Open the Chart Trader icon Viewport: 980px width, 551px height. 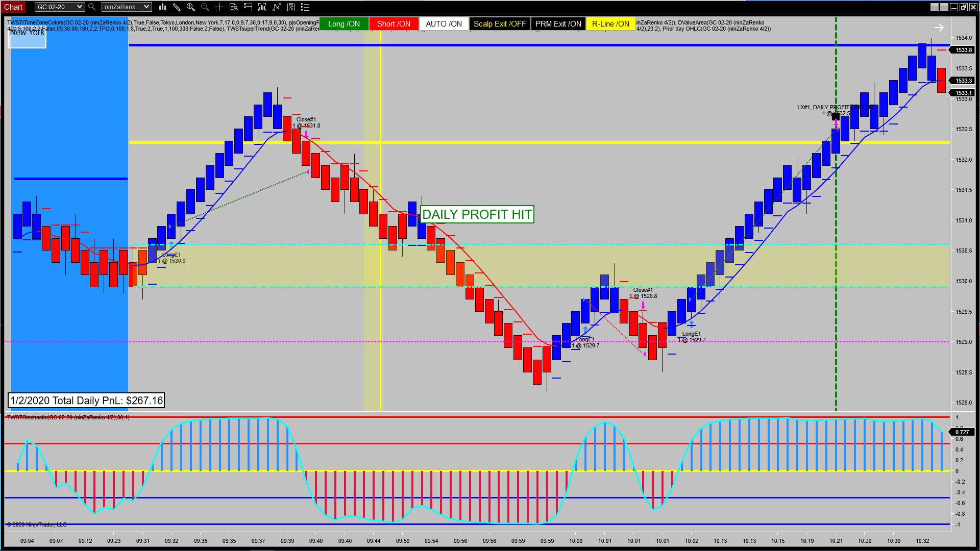[248, 7]
